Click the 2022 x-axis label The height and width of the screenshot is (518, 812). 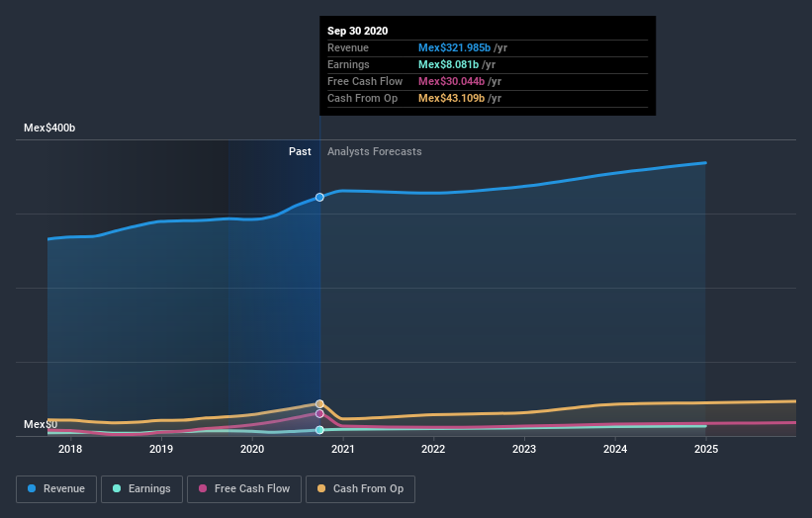pos(433,449)
